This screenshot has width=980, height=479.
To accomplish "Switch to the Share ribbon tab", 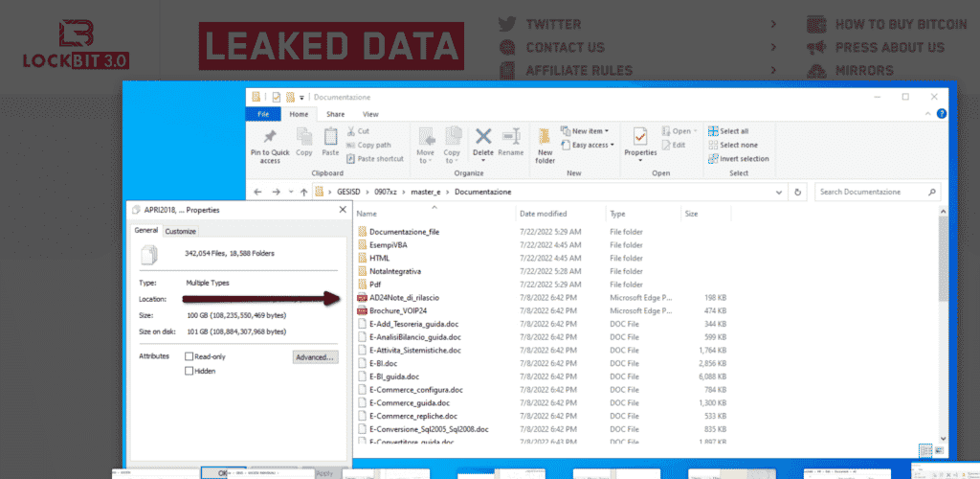I will (x=336, y=114).
